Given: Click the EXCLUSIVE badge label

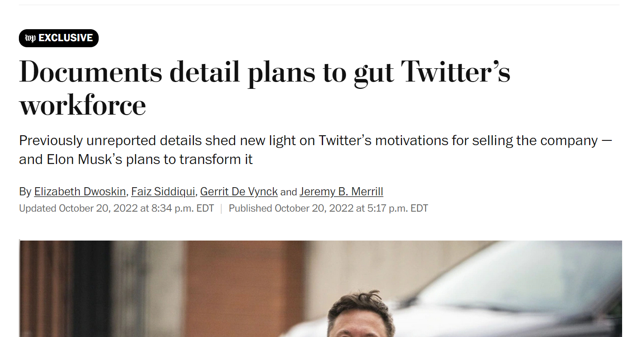Looking at the screenshot, I should [65, 38].
